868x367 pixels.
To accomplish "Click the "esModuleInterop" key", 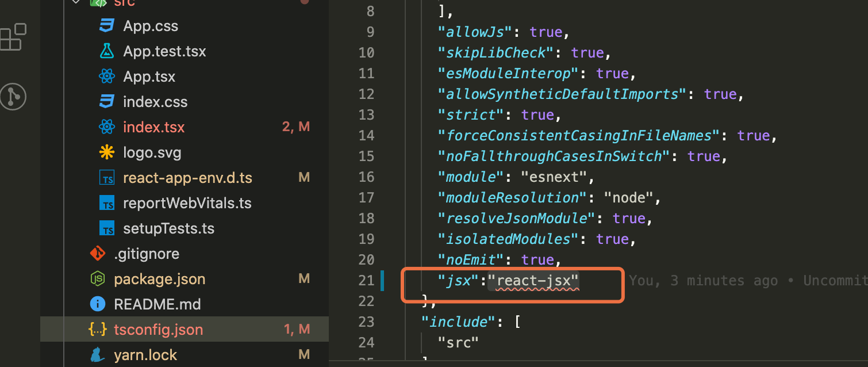I will coord(508,73).
